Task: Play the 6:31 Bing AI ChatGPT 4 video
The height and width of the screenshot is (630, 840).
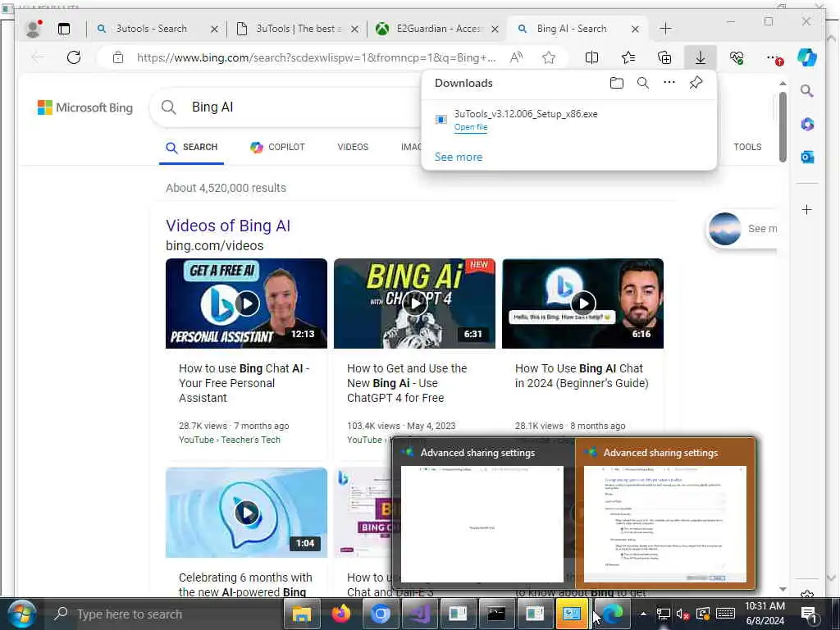Action: pyautogui.click(x=414, y=304)
